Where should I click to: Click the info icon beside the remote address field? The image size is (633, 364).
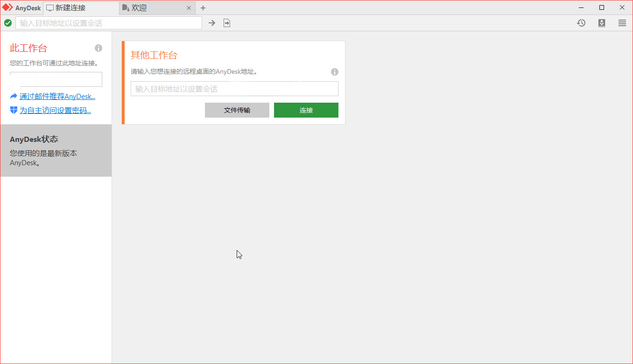click(x=334, y=72)
